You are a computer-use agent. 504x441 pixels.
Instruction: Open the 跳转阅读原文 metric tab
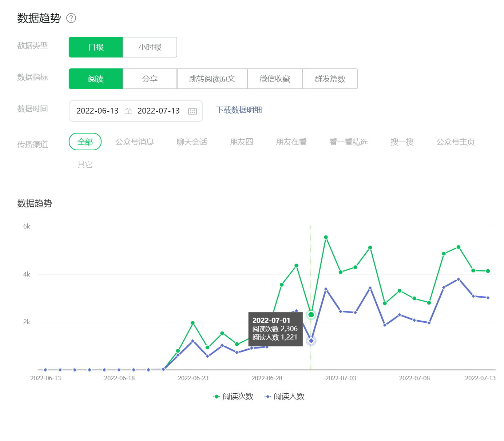pyautogui.click(x=212, y=79)
